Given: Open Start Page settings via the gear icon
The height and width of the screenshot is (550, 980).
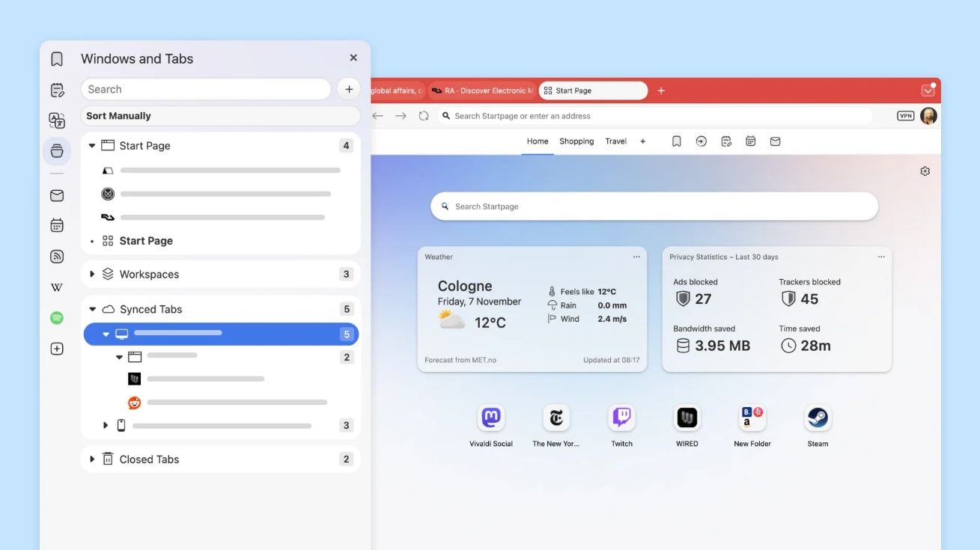Looking at the screenshot, I should (x=925, y=171).
